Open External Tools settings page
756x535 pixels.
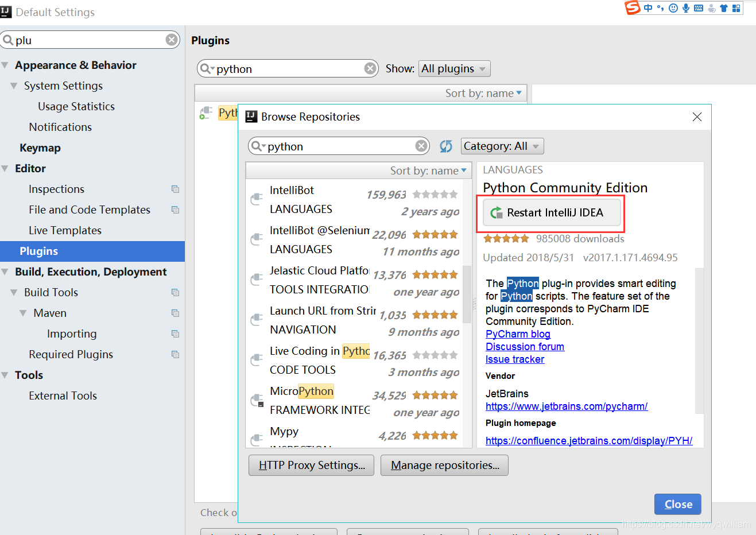[63, 396]
